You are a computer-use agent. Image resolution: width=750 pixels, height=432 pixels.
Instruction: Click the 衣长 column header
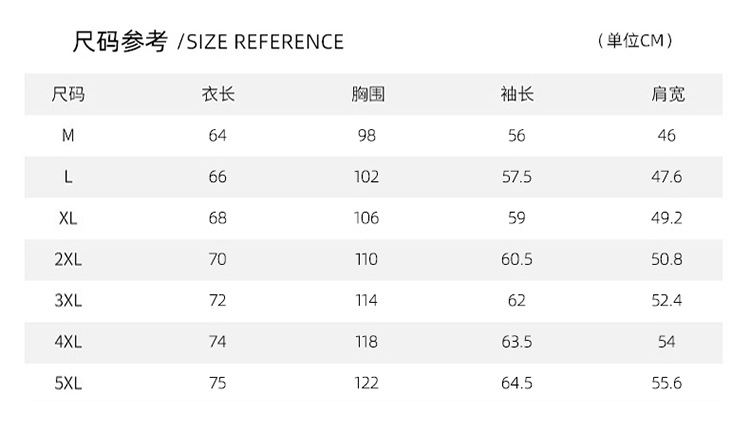[218, 95]
